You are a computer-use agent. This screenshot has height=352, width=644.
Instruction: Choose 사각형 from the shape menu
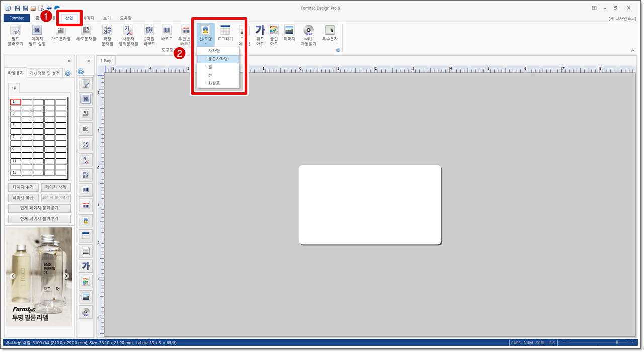point(218,51)
